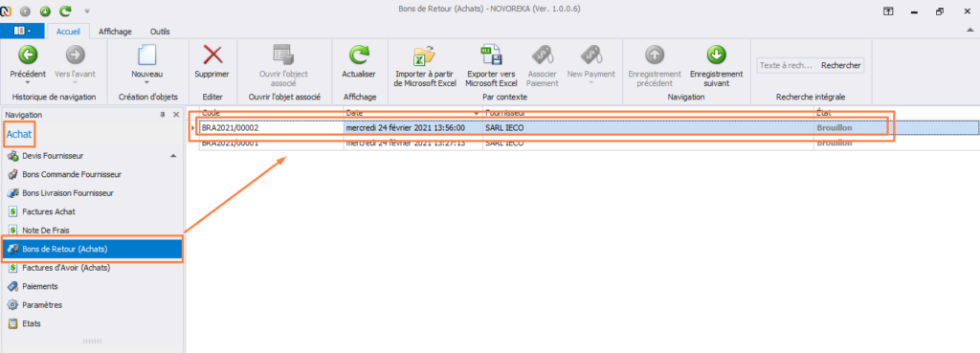Click Ouvrir l'object associé icon
Viewport: 980px width, 353px height.
point(283,55)
